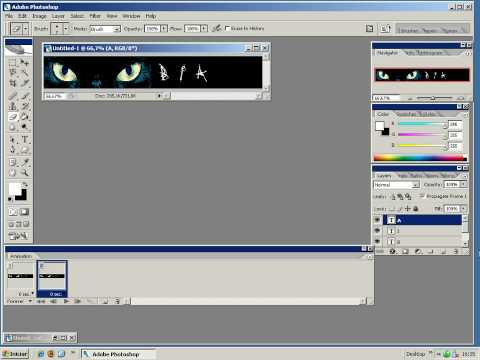
Task: Delete layer using the trash icon
Action: 456,252
